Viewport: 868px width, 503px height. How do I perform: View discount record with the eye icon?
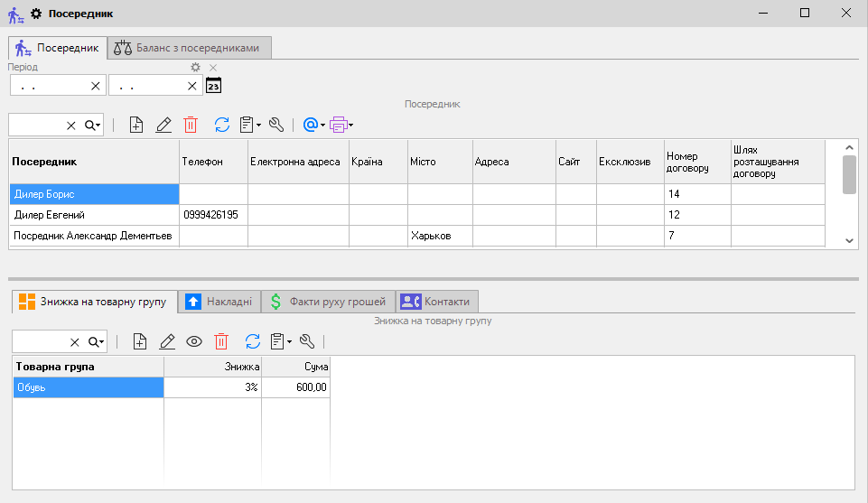193,341
